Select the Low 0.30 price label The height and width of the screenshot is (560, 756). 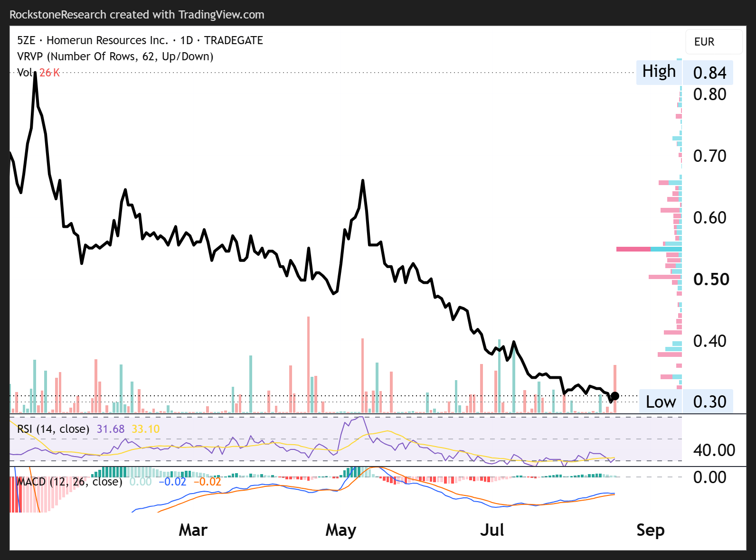click(x=686, y=401)
